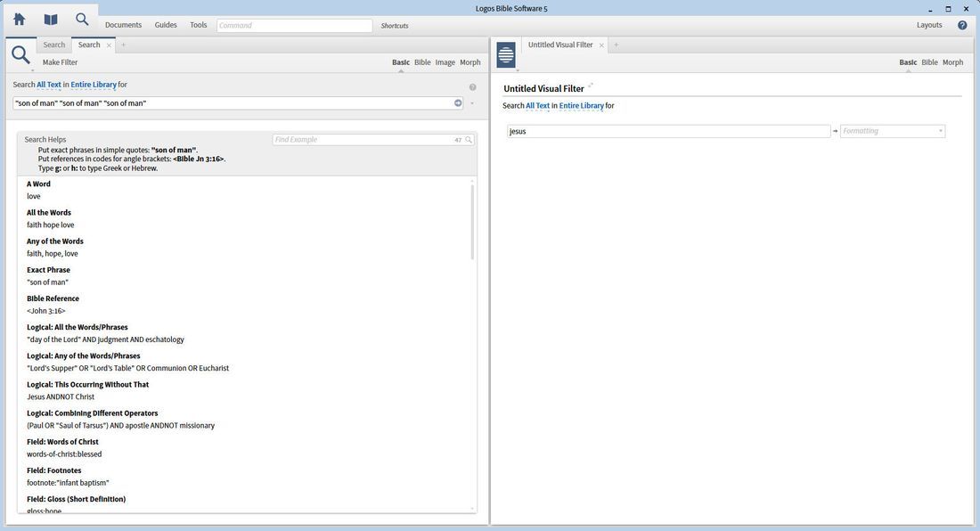The height and width of the screenshot is (531, 980).
Task: Select Jesus ANDNOT Christ example
Action: [61, 396]
